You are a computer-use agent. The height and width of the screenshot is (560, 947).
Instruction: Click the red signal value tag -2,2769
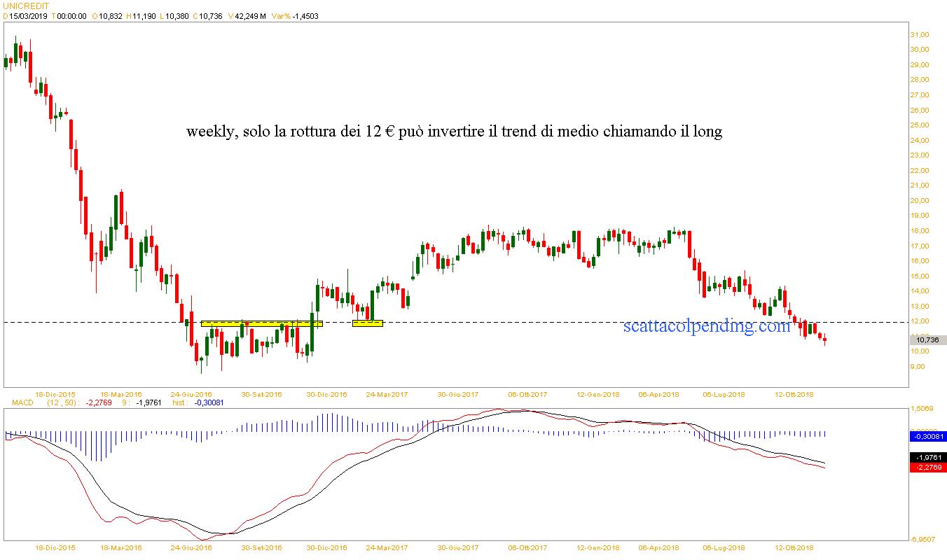point(927,468)
